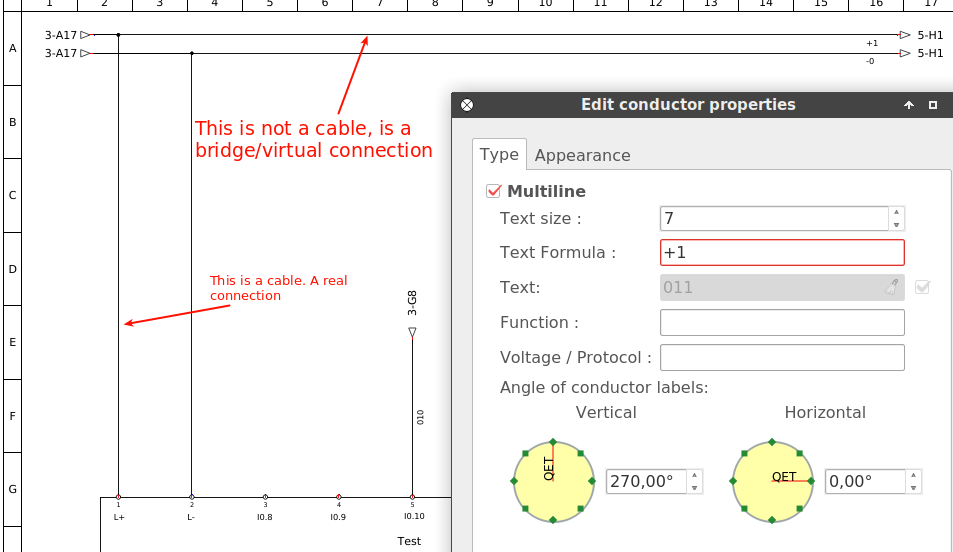The width and height of the screenshot is (953, 552).
Task: Select terminal 5 labeled I0.10
Action: [412, 497]
